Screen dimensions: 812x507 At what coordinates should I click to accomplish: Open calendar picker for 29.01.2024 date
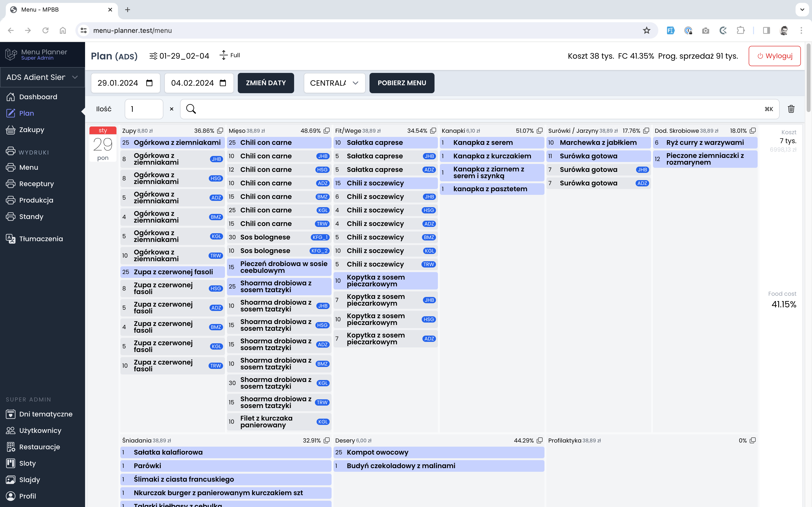click(x=149, y=83)
